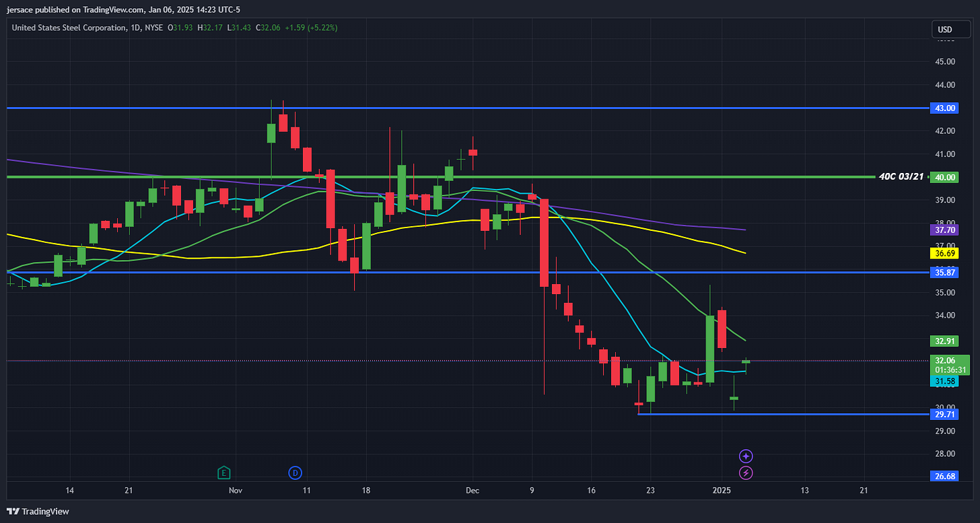Click the 28.00 price axis tick
The height and width of the screenshot is (523, 980).
946,454
